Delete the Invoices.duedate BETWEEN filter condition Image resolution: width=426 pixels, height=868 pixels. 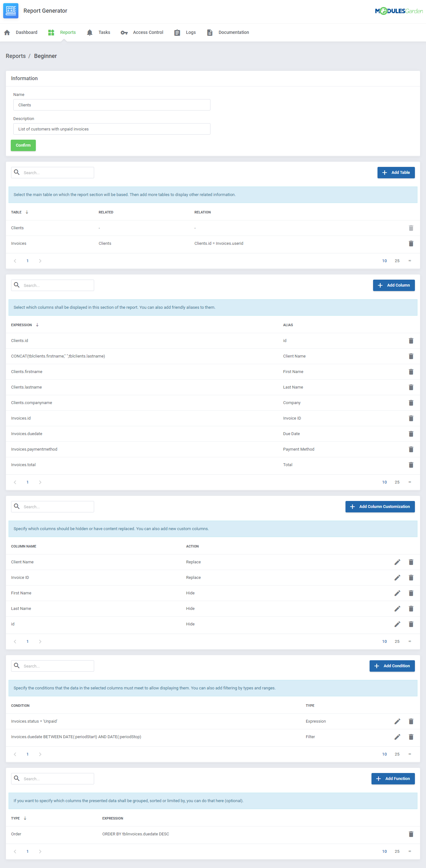pos(411,737)
